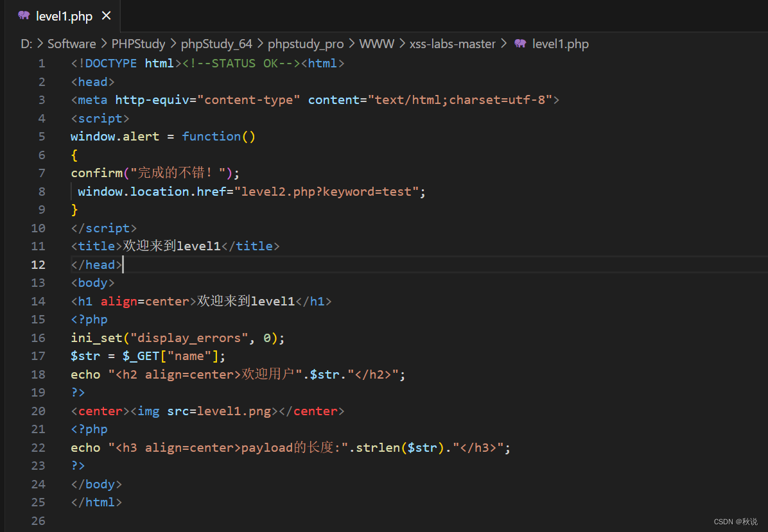Click window.location.href on line 8
The height and width of the screenshot is (532, 768).
(152, 192)
